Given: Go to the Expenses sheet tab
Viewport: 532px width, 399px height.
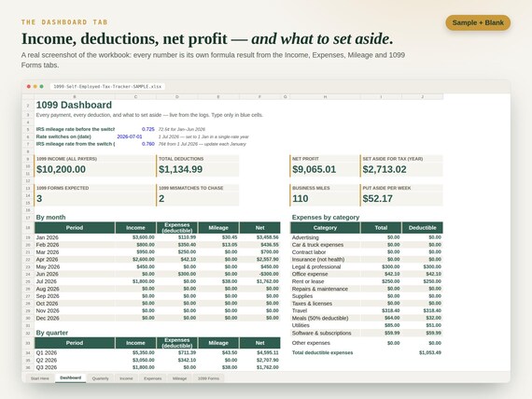Looking at the screenshot, I should tap(153, 378).
